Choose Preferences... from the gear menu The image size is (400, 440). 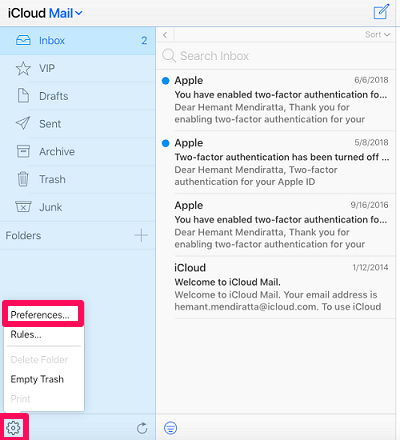(x=43, y=314)
